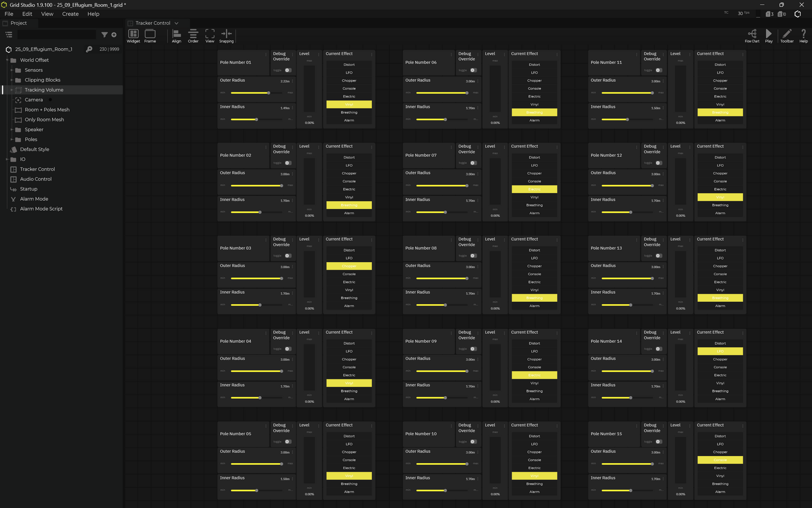This screenshot has height=508, width=812.
Task: Click the Order toolbar icon
Action: [193, 34]
